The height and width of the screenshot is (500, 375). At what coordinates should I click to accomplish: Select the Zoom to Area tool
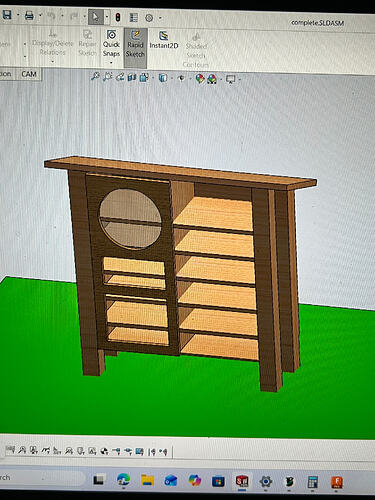tap(107, 77)
